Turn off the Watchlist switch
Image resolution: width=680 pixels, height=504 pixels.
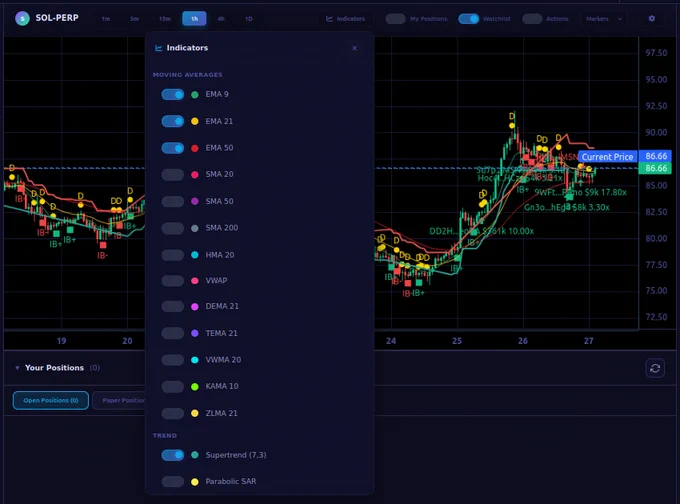(468, 19)
